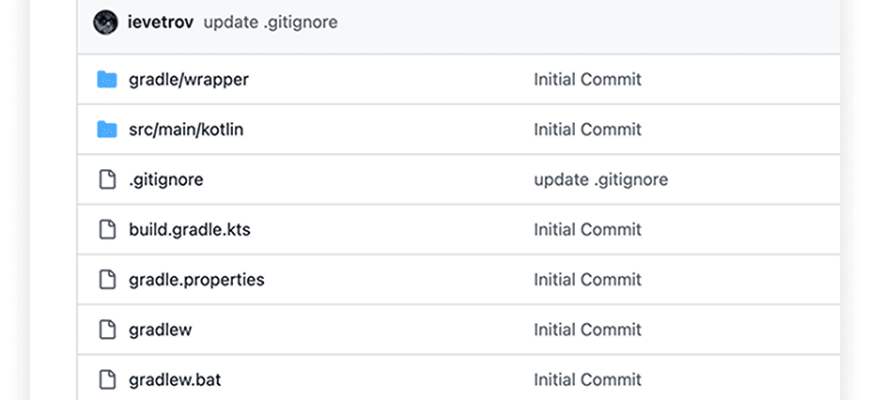Click the gradlew file icon
Image resolution: width=870 pixels, height=400 pixels.
tap(107, 330)
